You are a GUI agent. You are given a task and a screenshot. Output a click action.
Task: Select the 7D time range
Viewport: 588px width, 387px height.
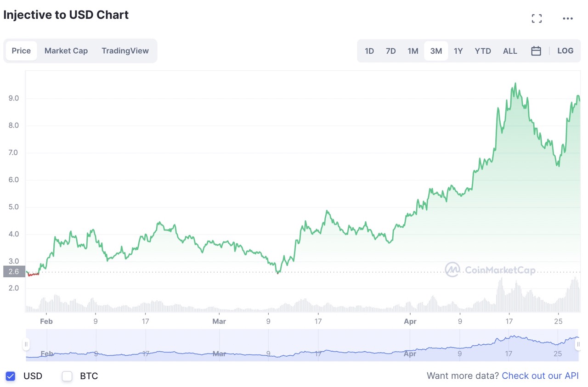[391, 51]
